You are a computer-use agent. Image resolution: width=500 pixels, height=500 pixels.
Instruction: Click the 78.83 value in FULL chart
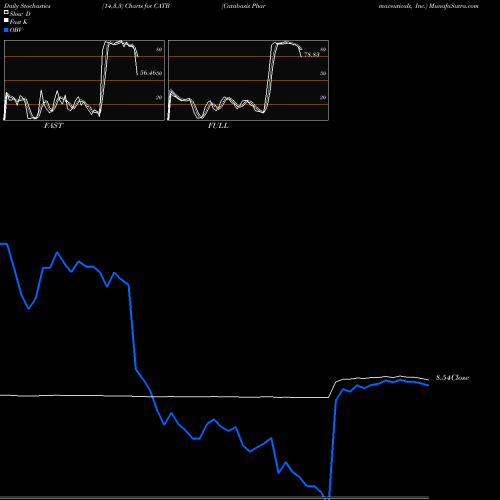pyautogui.click(x=312, y=54)
